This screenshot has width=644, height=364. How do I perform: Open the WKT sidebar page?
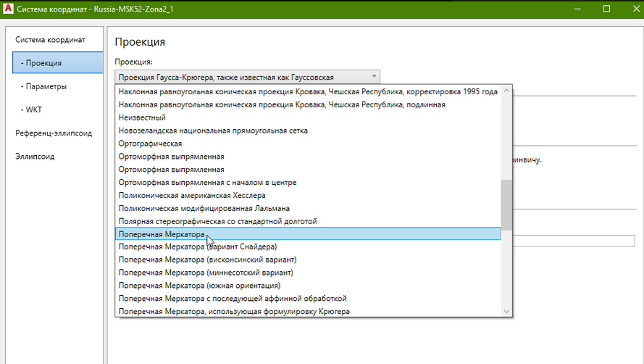click(x=33, y=109)
